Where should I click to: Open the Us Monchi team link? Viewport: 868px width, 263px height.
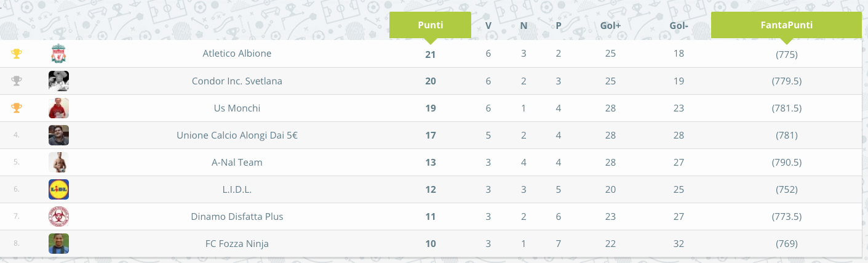237,108
